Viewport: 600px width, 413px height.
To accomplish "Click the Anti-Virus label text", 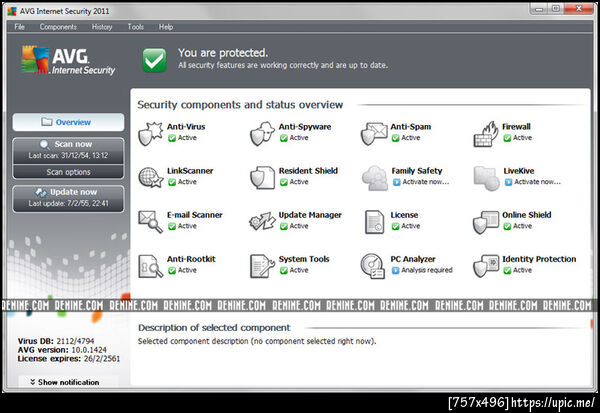I will point(186,126).
